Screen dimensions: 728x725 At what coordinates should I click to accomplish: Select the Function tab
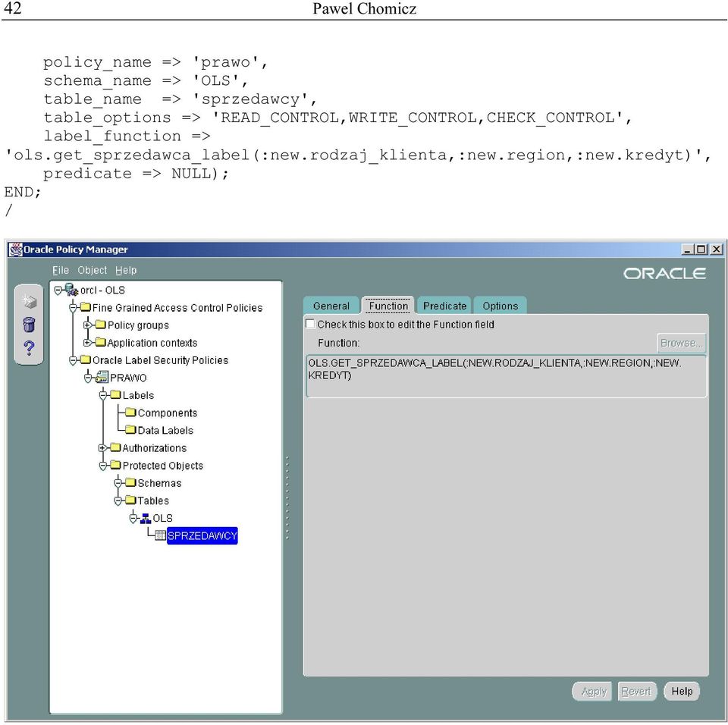(388, 306)
